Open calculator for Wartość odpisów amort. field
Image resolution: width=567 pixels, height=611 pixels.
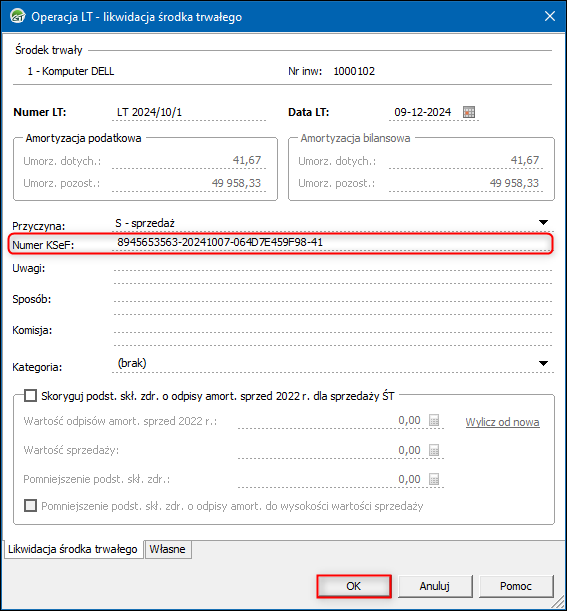(x=434, y=420)
